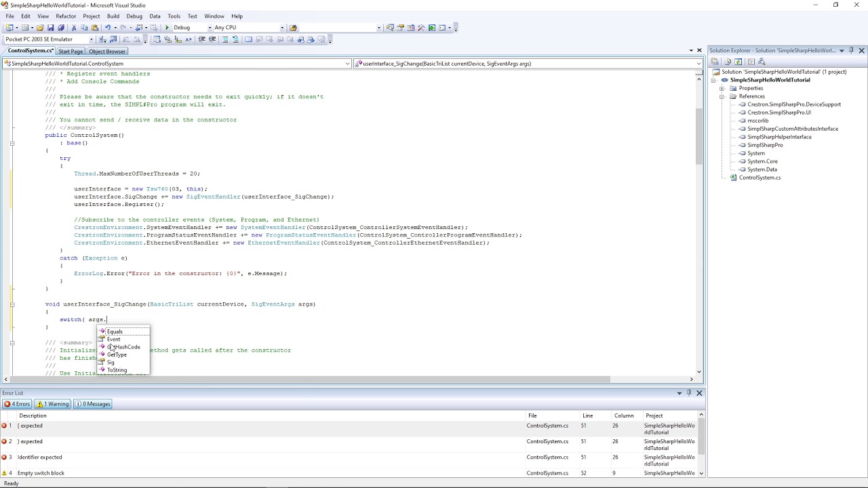Open the member navigation dropdown
Image resolution: width=868 pixels, height=488 pixels.
698,64
